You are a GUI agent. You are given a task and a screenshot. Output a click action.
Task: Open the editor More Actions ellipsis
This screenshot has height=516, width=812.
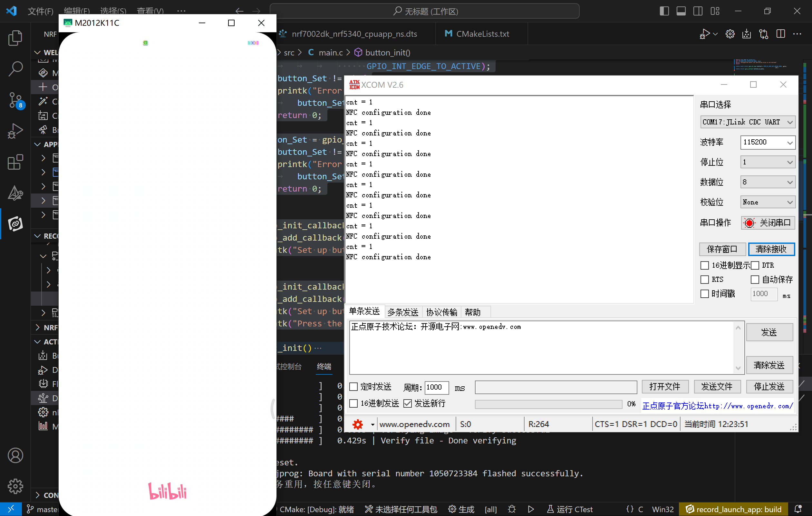pos(797,34)
